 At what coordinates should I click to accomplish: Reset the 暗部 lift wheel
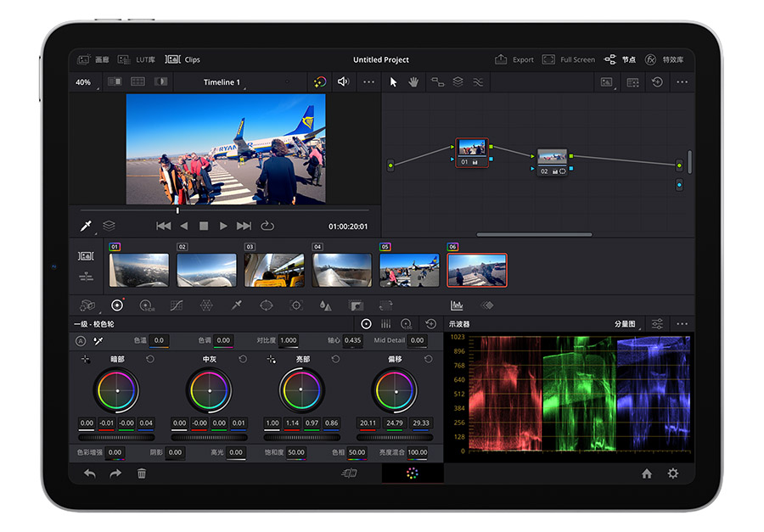[150, 359]
